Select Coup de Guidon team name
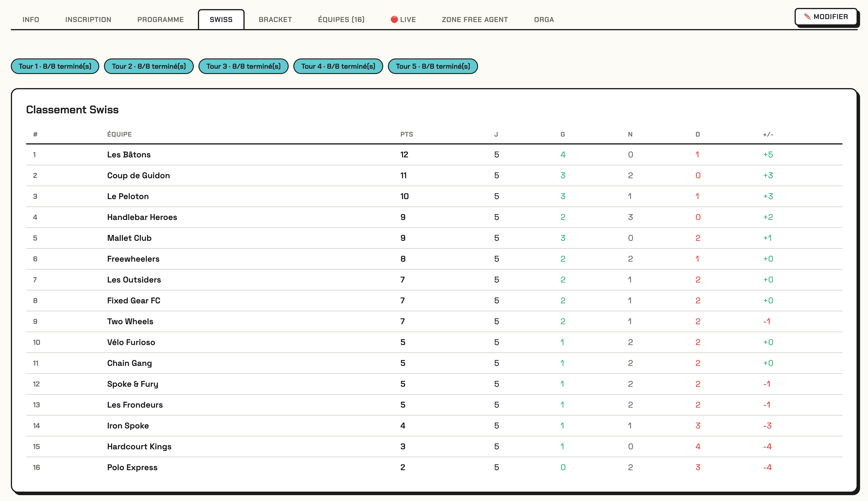 (x=138, y=176)
